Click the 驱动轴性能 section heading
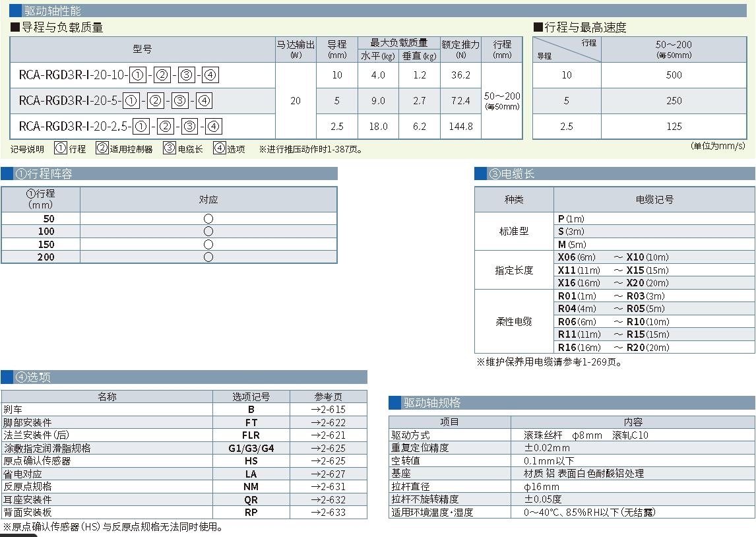756x537 pixels. (x=53, y=11)
